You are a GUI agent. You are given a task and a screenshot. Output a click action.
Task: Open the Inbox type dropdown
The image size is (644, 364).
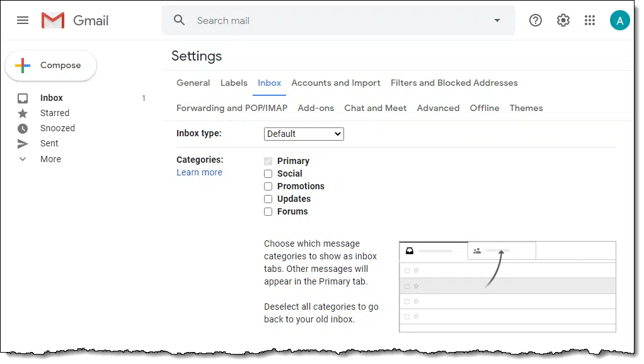(x=304, y=134)
